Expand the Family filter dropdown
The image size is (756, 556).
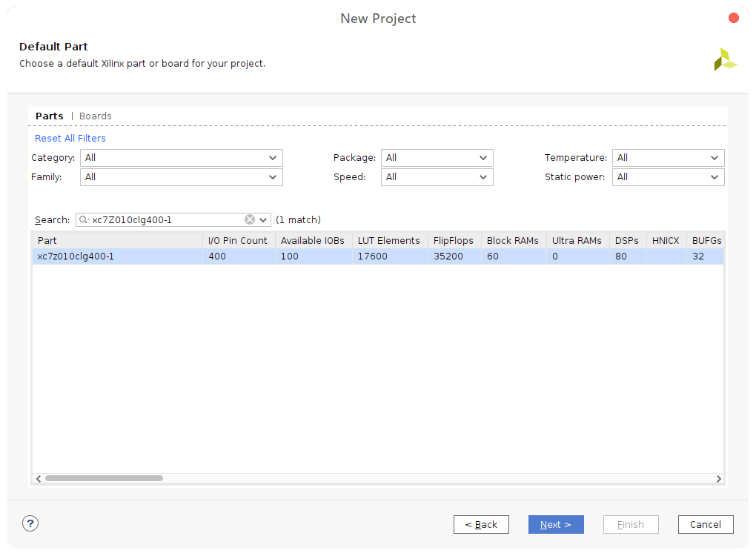181,177
